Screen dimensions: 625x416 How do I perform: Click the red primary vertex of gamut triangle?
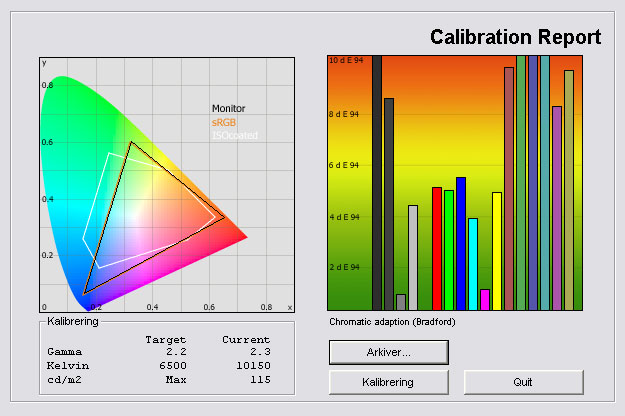(x=224, y=218)
